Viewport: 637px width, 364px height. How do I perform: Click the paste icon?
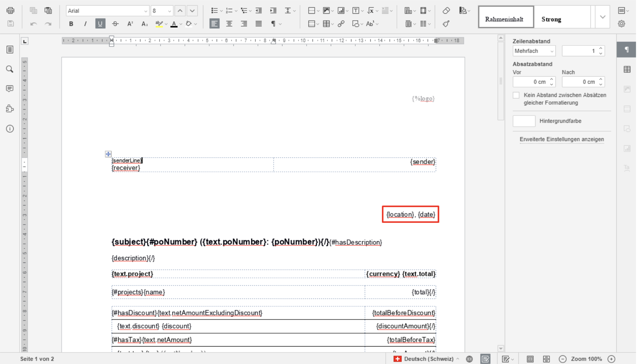[x=48, y=10]
